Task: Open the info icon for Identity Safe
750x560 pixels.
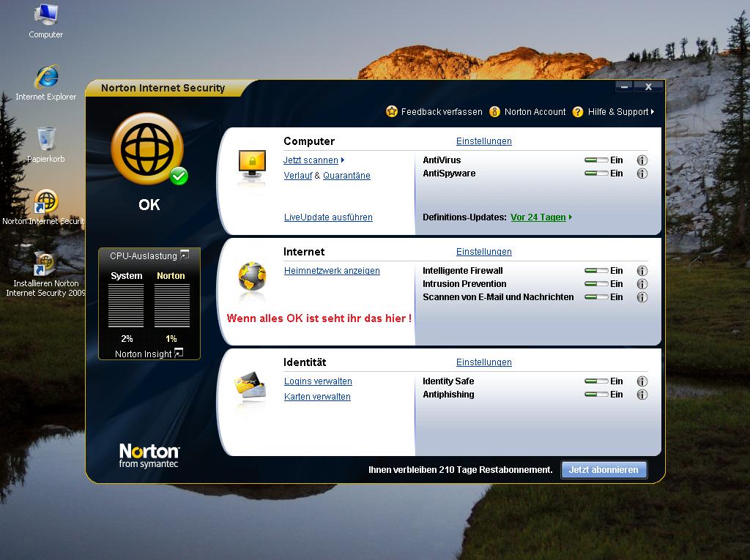Action: click(642, 381)
